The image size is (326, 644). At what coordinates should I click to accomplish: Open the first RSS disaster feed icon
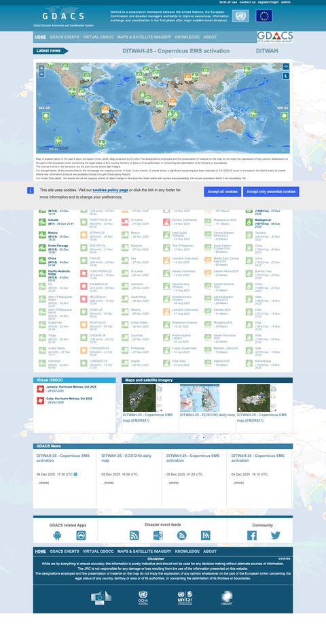[x=134, y=535]
